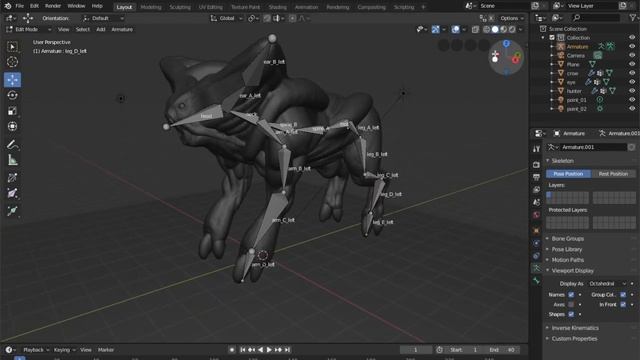This screenshot has width=640, height=360.
Task: Toggle Shapes checkbox in Viewport Display
Action: pos(571,314)
